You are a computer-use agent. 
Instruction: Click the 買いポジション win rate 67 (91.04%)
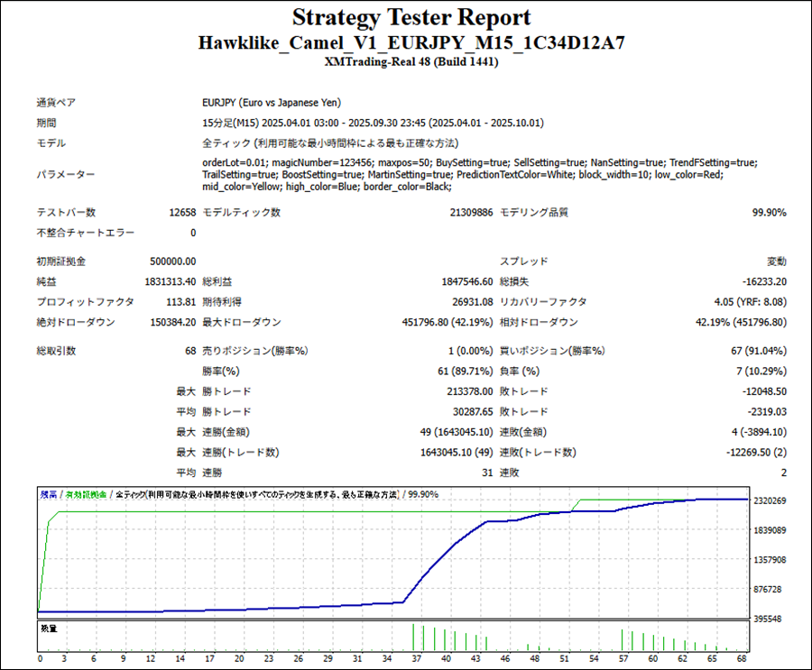[x=752, y=351]
